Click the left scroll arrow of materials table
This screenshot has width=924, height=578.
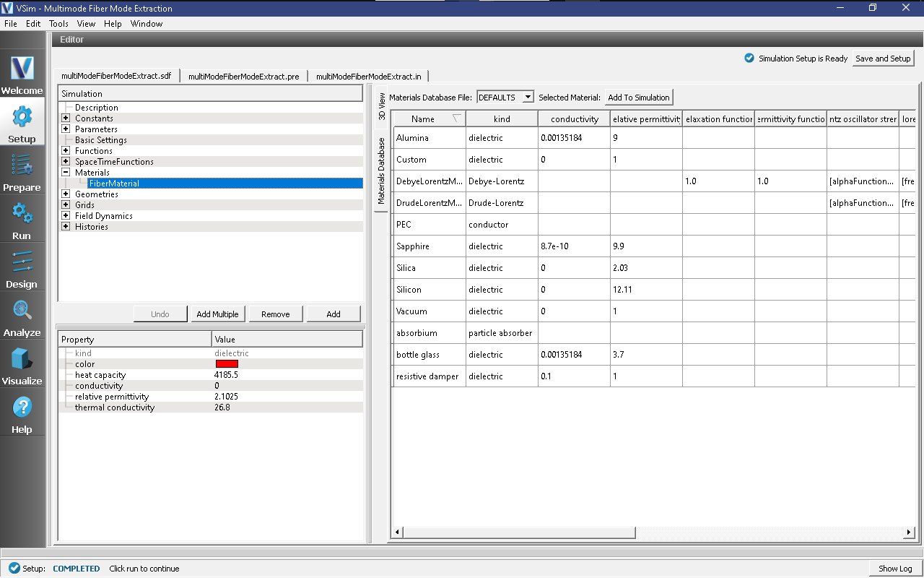[x=397, y=532]
